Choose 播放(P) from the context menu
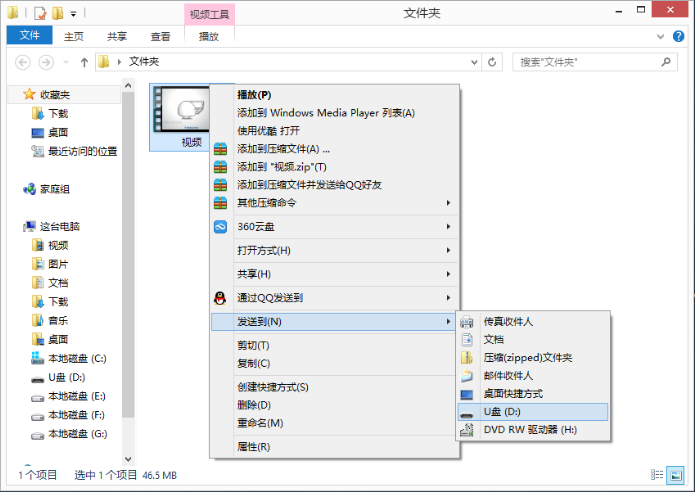Screen dimensions: 695x492 [x=335, y=95]
